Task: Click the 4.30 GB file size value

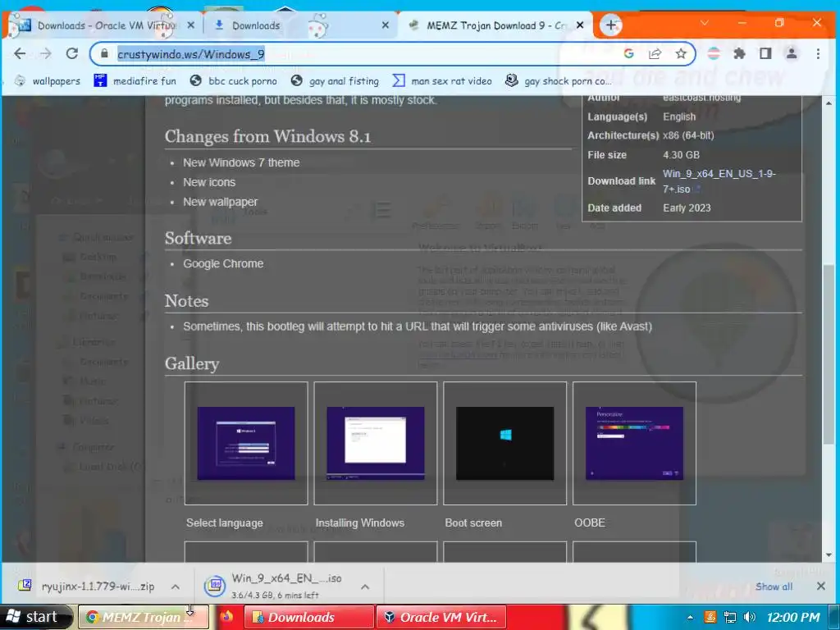Action: pos(681,155)
